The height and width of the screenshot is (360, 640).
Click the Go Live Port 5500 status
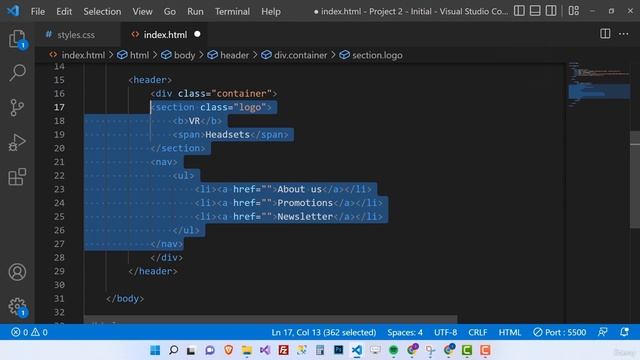pyautogui.click(x=560, y=332)
